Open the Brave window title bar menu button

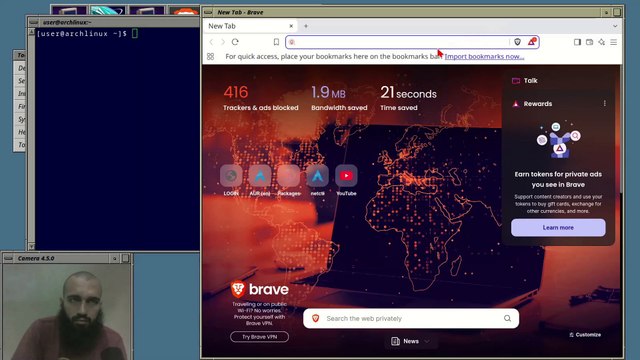(x=208, y=12)
